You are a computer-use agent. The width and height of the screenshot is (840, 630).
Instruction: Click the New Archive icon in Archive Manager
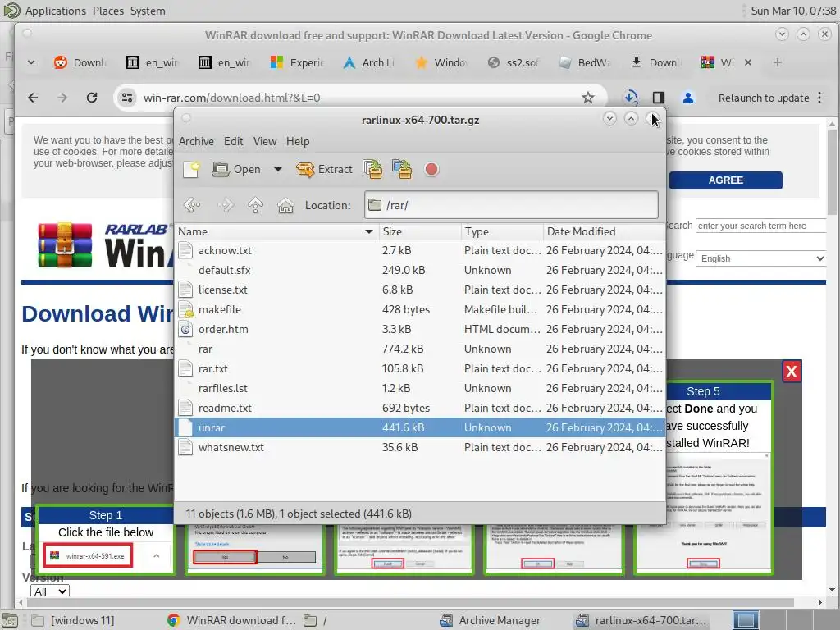(191, 169)
